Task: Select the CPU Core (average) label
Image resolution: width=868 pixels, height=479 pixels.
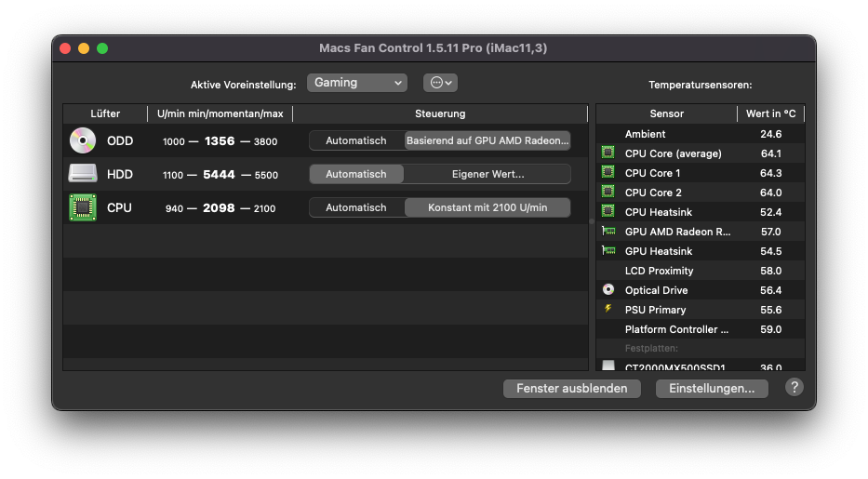Action: (674, 153)
